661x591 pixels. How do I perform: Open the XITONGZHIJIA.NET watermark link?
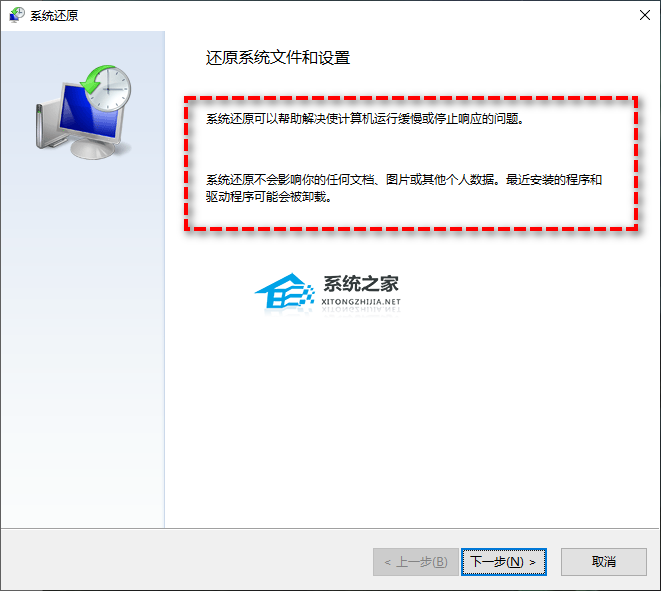(361, 302)
